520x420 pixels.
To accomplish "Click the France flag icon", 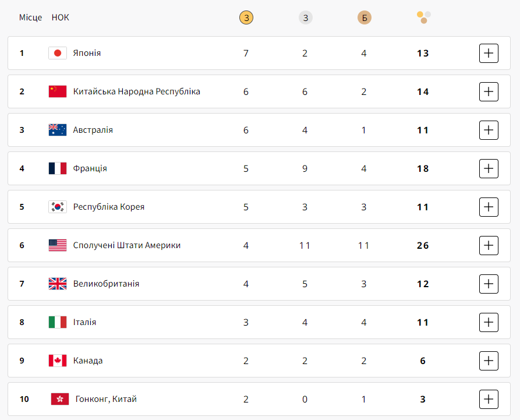I will (x=58, y=168).
